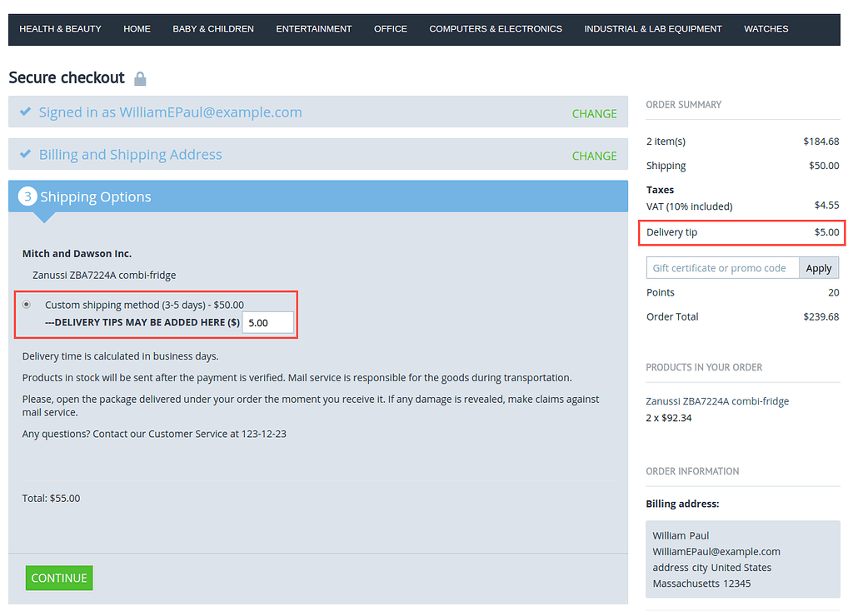
Task: Open the COMPUTERS & ELECTRONICS category
Action: pos(495,28)
